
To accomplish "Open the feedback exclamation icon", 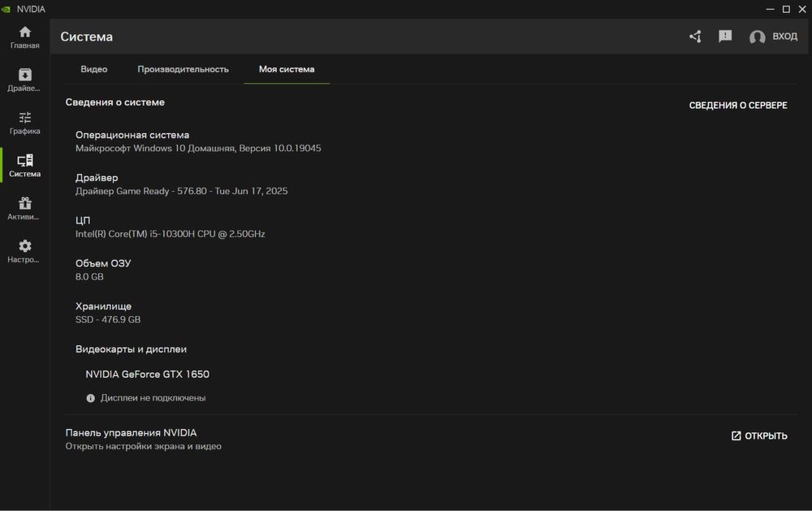I will point(725,37).
